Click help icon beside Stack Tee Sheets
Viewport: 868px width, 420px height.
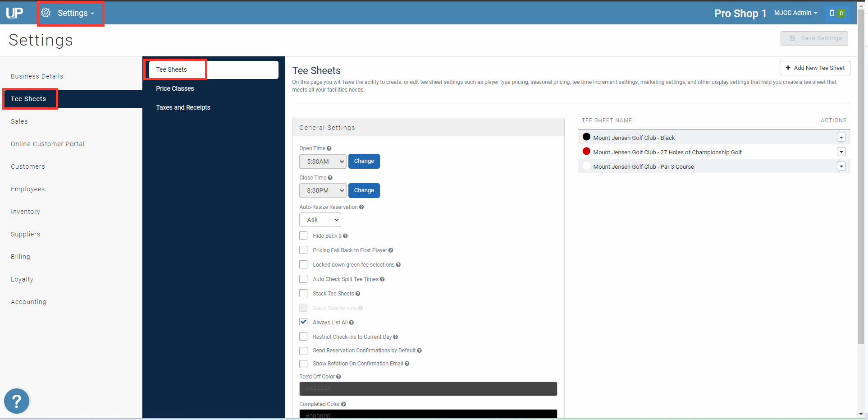click(x=358, y=294)
